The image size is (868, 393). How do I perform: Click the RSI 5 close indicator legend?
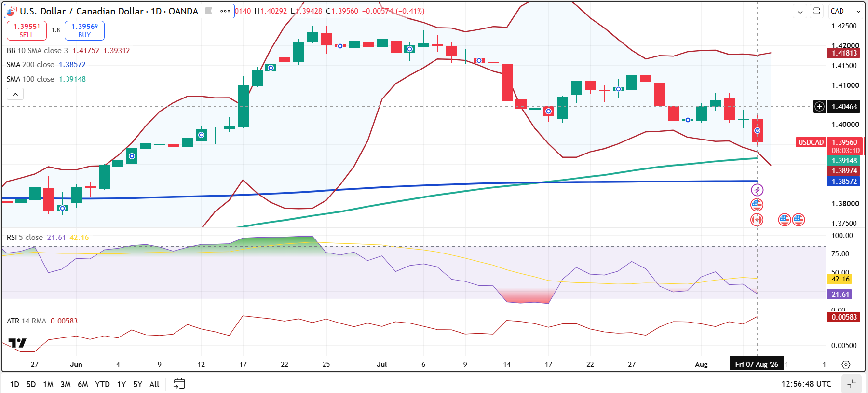coord(25,238)
